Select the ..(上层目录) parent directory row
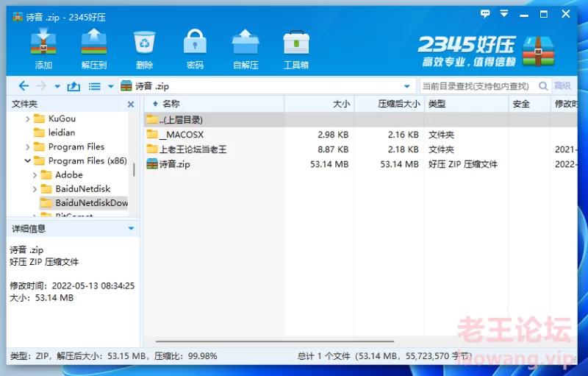This screenshot has width=588, height=376. [361, 120]
